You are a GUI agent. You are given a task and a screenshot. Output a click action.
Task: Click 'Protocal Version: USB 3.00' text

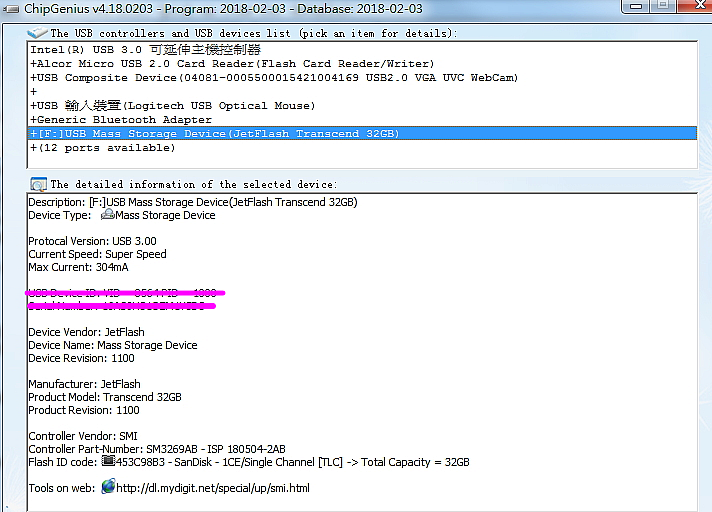click(x=92, y=241)
